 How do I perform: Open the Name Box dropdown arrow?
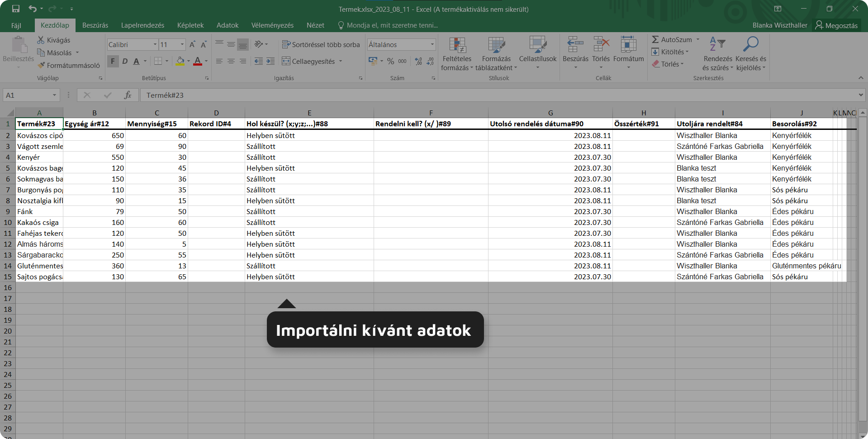click(x=54, y=95)
